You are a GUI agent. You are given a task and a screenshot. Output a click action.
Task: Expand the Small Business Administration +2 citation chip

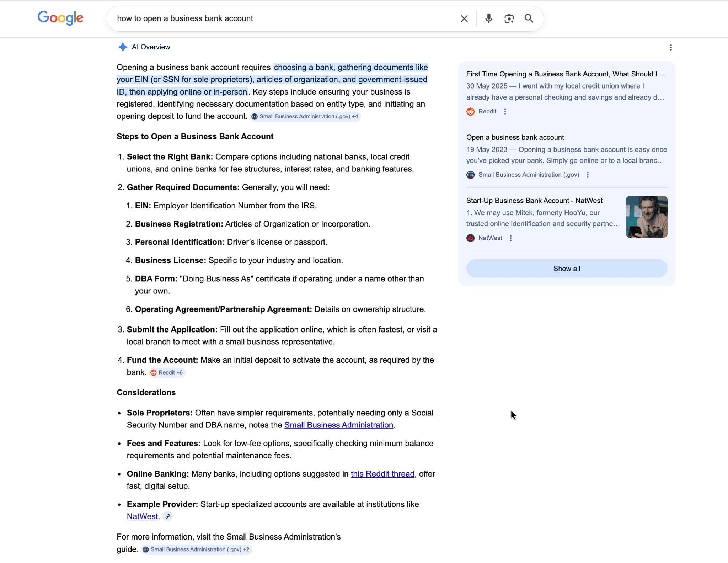coord(197,549)
